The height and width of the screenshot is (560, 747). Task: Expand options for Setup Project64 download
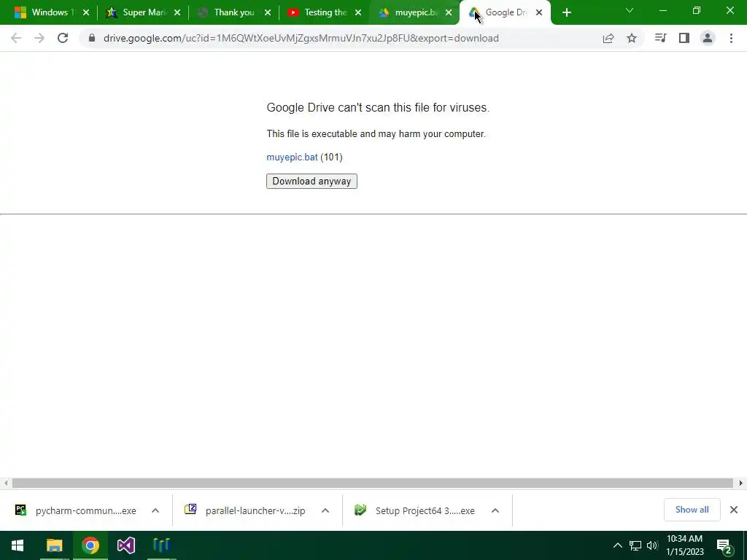pos(495,510)
